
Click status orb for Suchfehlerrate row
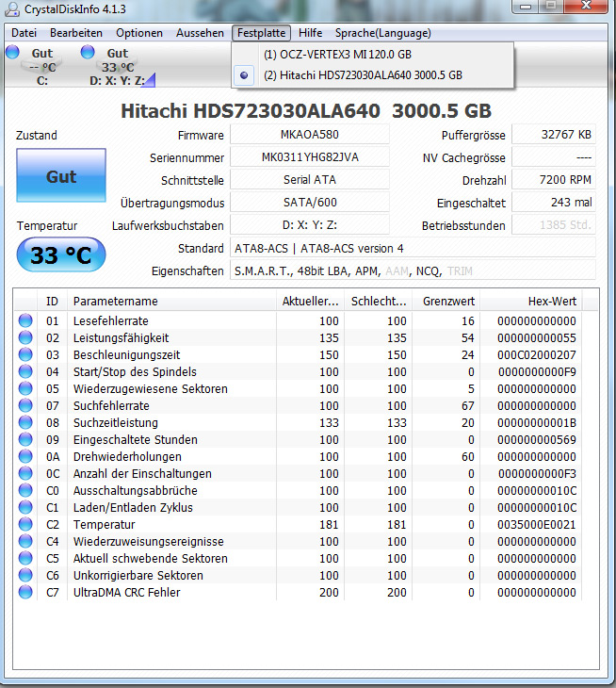[25, 405]
